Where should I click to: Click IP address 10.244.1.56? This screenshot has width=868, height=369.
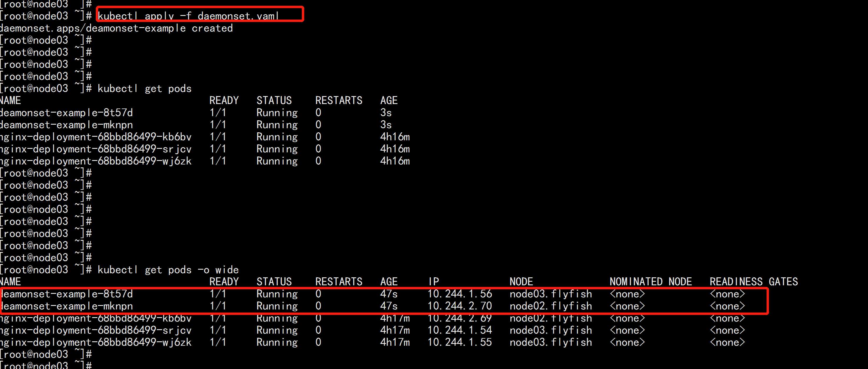460,294
